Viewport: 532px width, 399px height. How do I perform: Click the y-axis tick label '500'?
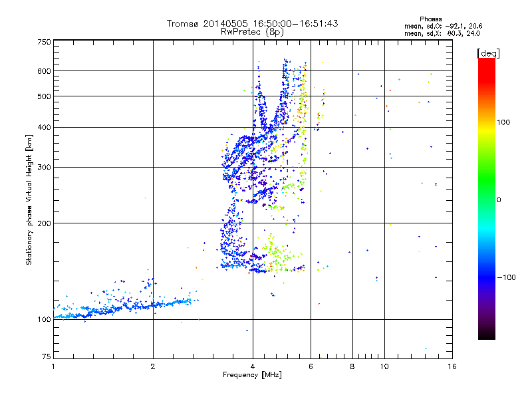44,96
